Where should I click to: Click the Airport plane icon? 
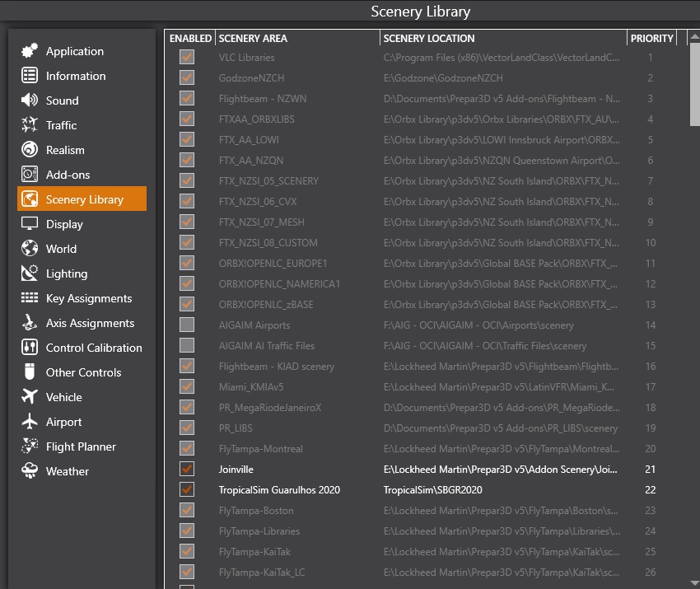30,422
